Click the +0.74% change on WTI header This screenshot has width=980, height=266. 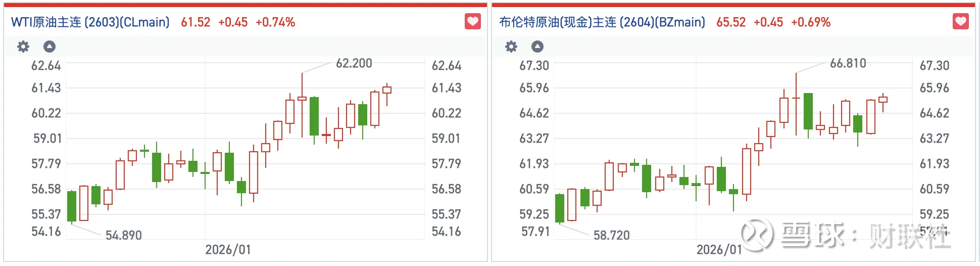275,22
